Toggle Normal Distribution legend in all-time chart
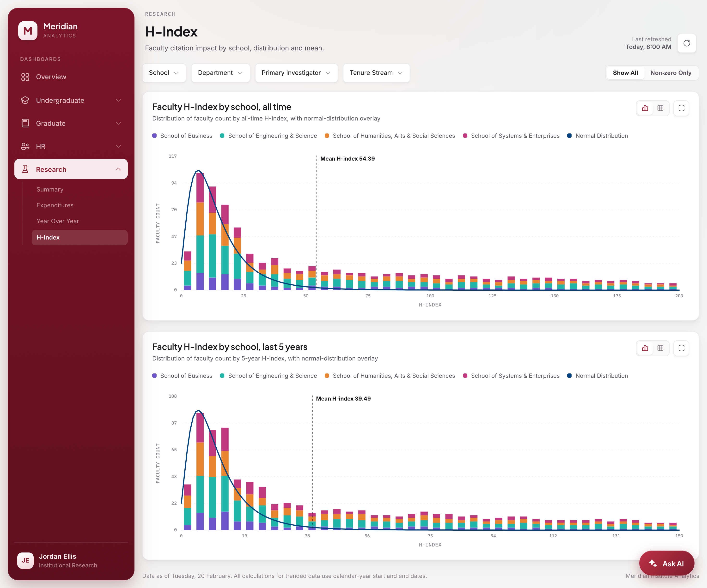This screenshot has height=588, width=707. [x=597, y=136]
